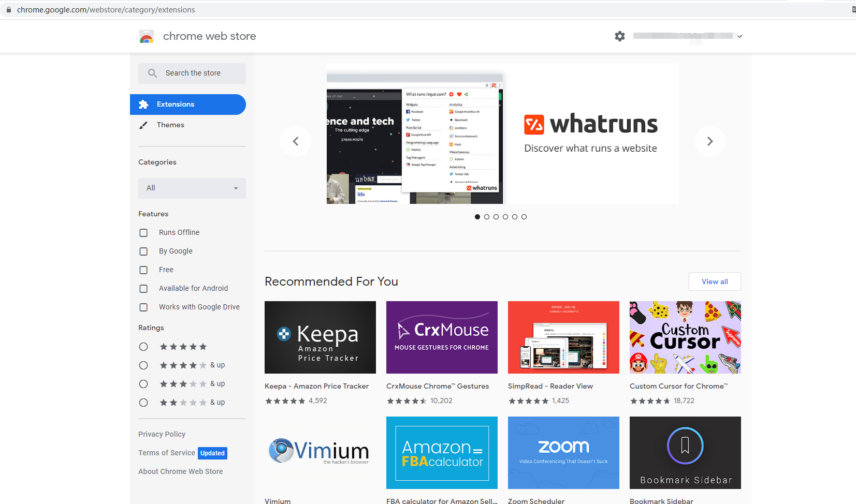Click the Amazon FBA calculator thumbnail
The height and width of the screenshot is (504, 856).
442,453
